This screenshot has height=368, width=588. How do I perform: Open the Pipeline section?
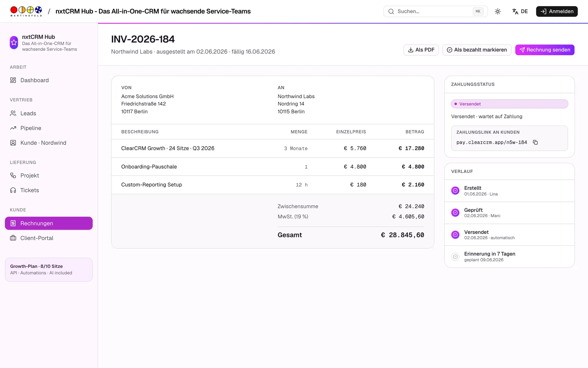click(x=49, y=128)
